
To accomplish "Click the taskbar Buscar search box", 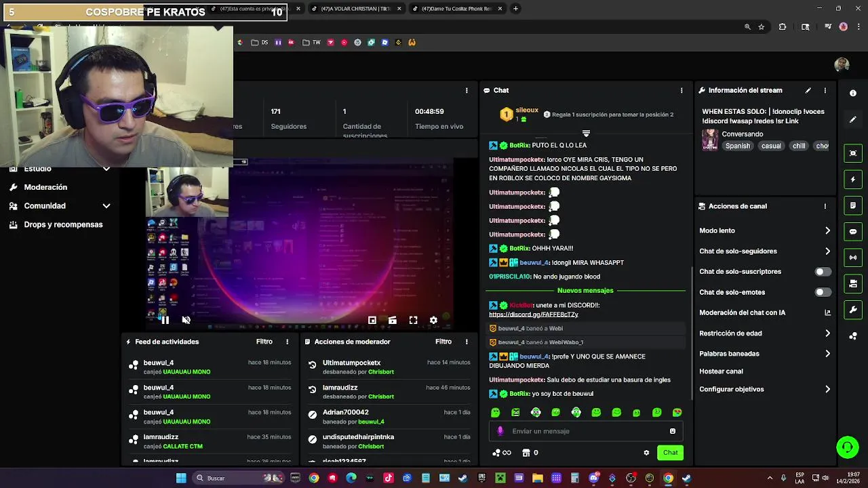I will pos(237,478).
